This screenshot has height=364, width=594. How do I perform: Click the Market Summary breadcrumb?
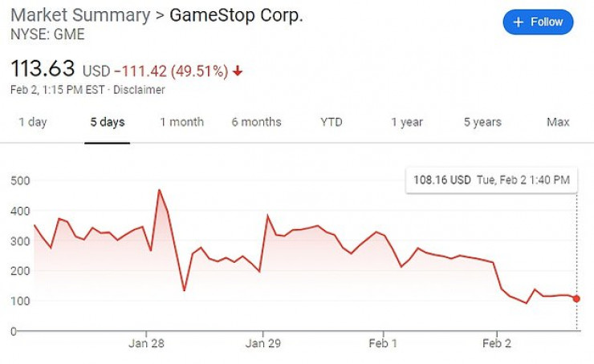coord(81,15)
